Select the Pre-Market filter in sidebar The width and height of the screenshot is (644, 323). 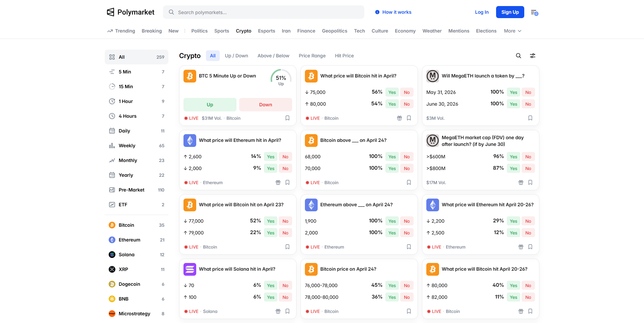[x=131, y=190]
